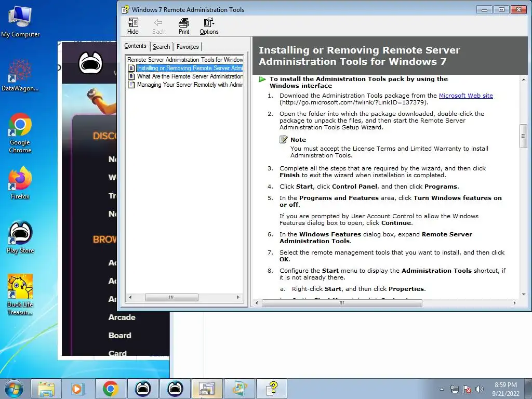Click the Note pencil icon

tap(283, 139)
